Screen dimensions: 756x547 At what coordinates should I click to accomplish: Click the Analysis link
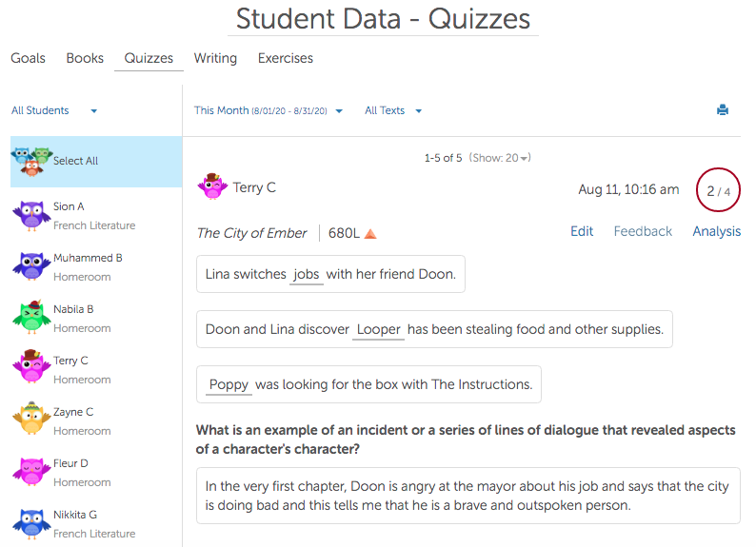point(716,231)
